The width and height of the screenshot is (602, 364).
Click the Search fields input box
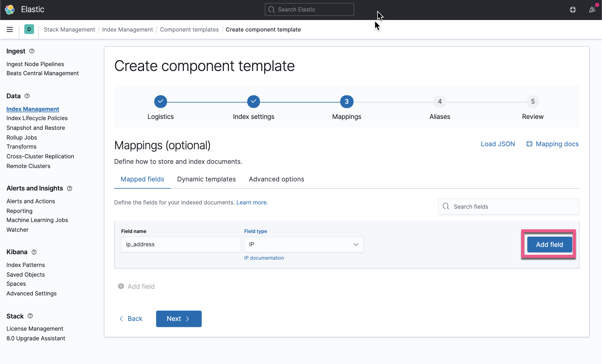(x=508, y=207)
